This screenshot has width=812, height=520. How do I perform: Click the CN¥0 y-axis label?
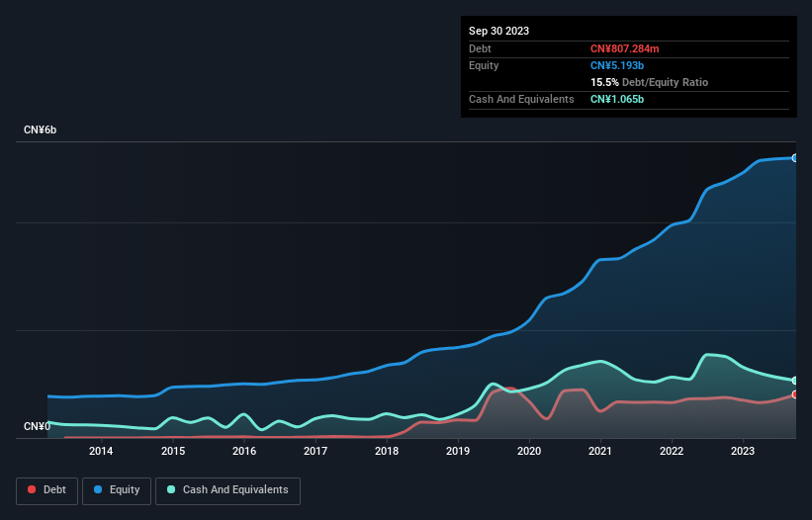pos(38,426)
